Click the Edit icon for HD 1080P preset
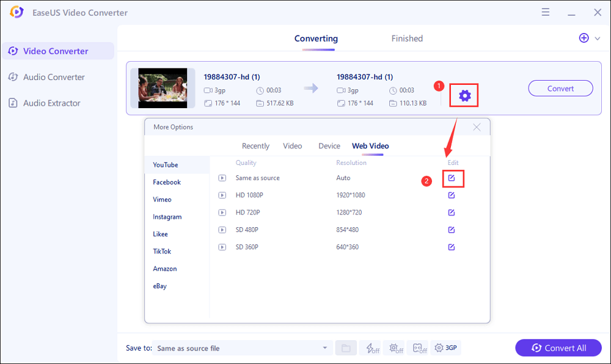611x364 pixels. [x=451, y=195]
